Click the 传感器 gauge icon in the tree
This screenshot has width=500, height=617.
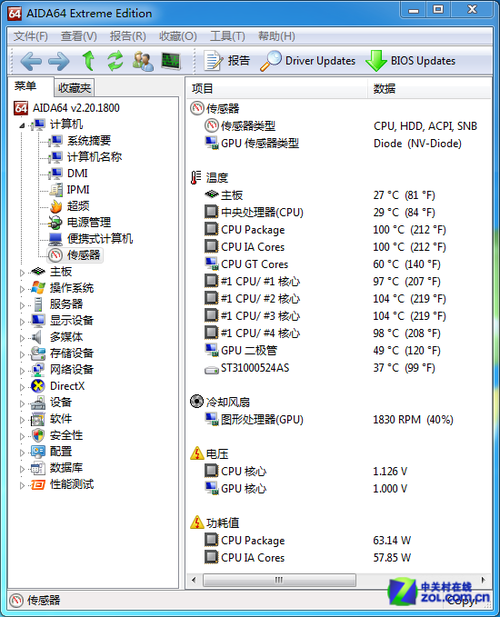(x=55, y=255)
